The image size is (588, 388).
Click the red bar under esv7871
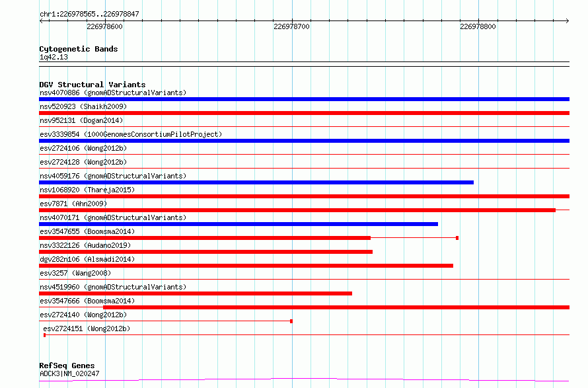coord(297,210)
